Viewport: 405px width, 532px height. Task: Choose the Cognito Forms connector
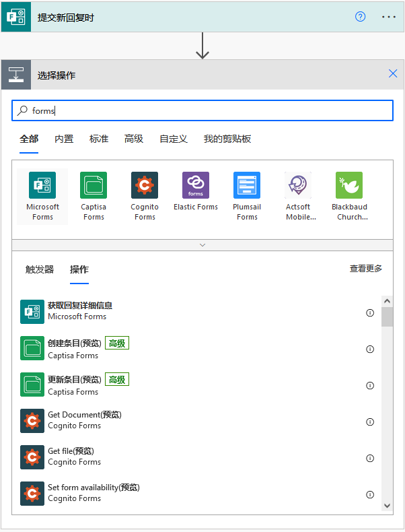(x=145, y=197)
